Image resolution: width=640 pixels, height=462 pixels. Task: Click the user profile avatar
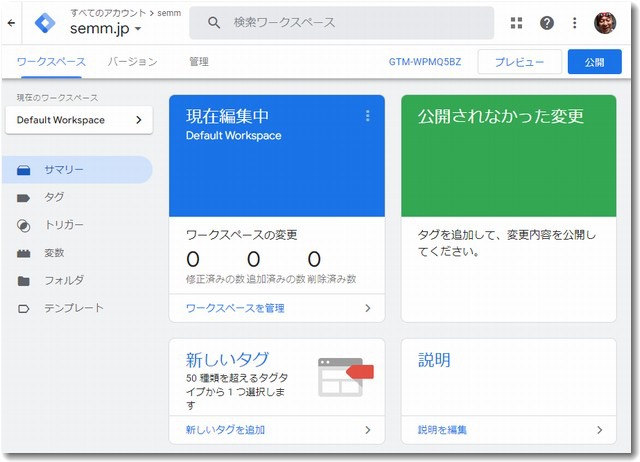click(x=604, y=23)
